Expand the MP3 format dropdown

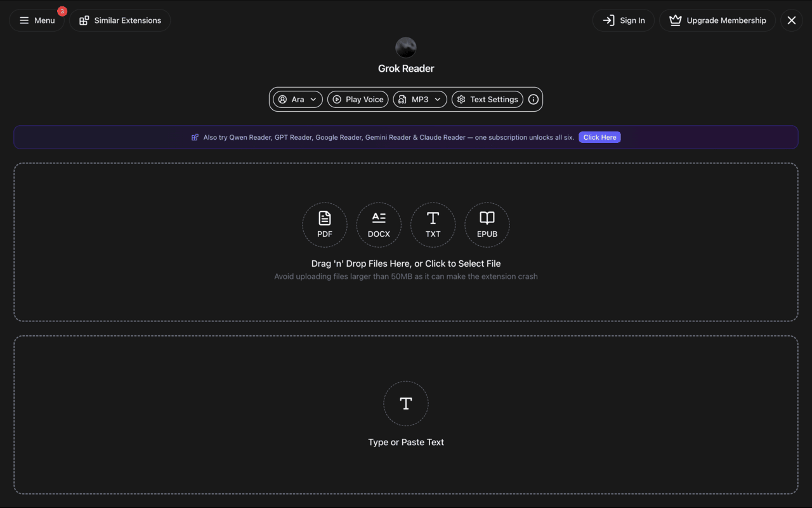click(x=420, y=99)
